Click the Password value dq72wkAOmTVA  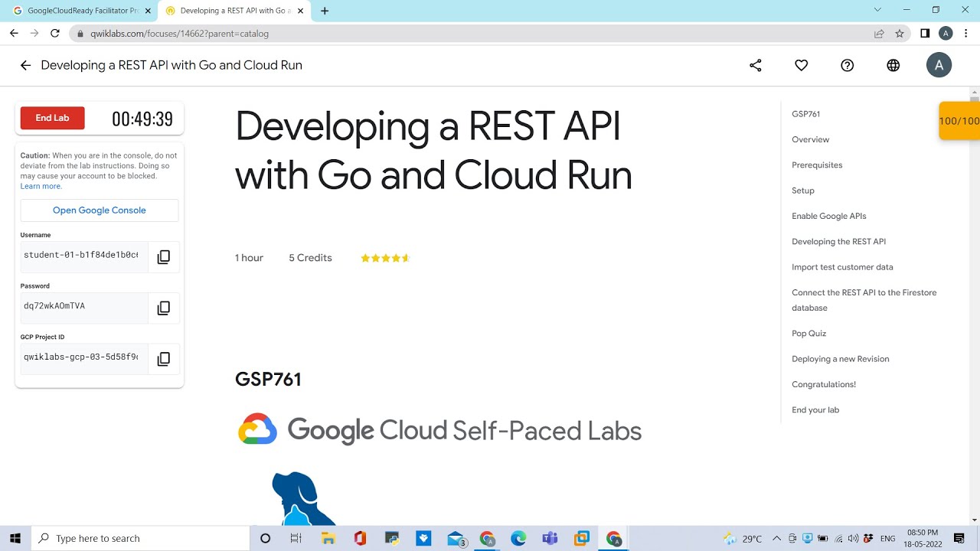pyautogui.click(x=54, y=306)
